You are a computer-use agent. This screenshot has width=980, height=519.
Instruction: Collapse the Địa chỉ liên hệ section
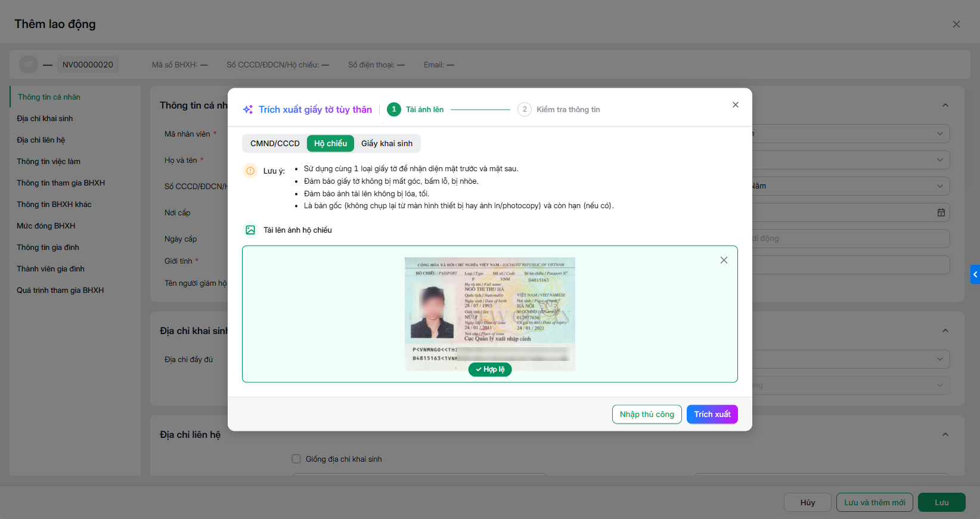coord(945,434)
